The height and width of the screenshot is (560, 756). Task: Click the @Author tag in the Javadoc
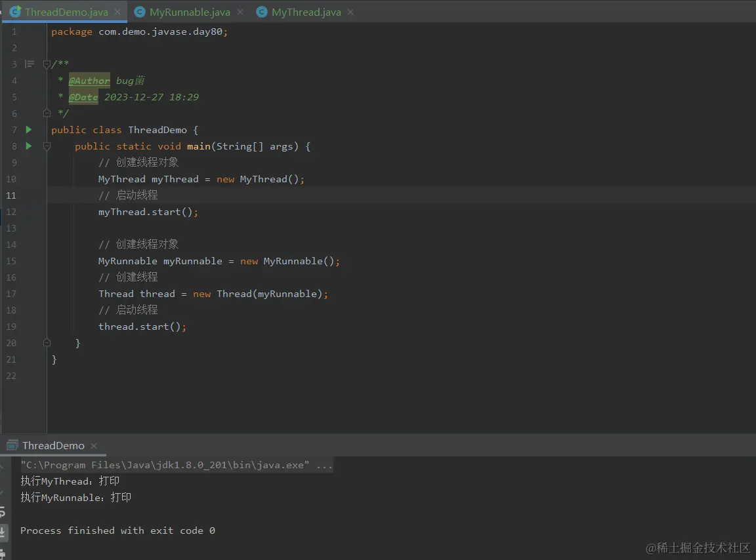(89, 81)
